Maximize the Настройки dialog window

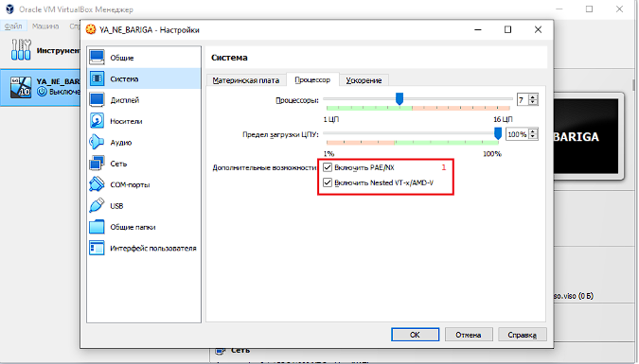(x=507, y=29)
